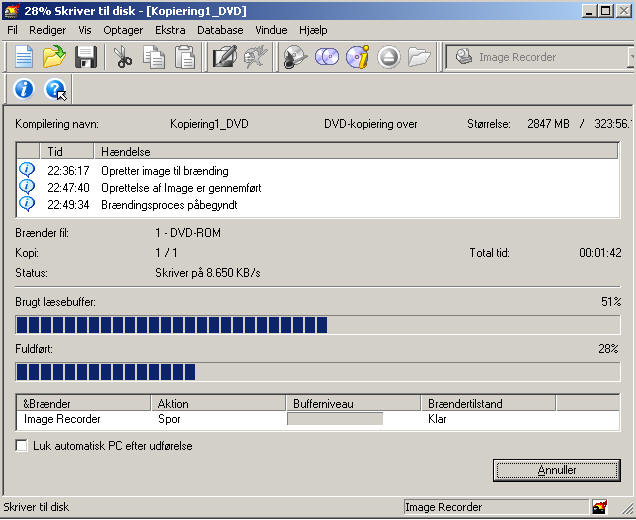The image size is (636, 520).
Task: Open the Rediger menu
Action: tap(47, 30)
